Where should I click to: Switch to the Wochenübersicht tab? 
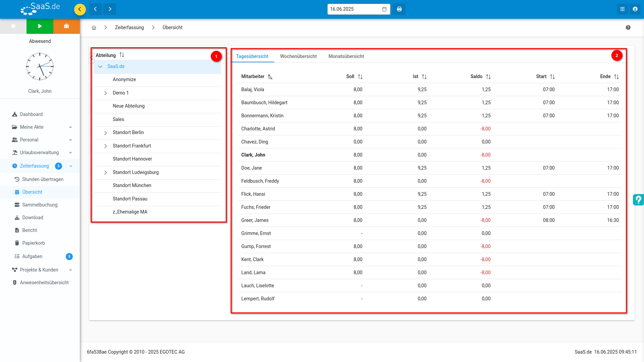tap(298, 56)
